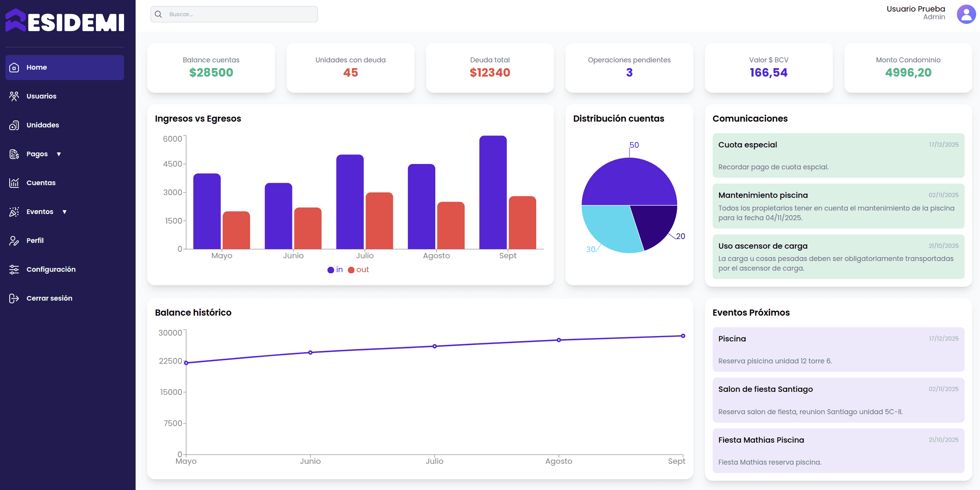Select Usuarios in the left menu
Image resolution: width=980 pixels, height=490 pixels.
41,96
